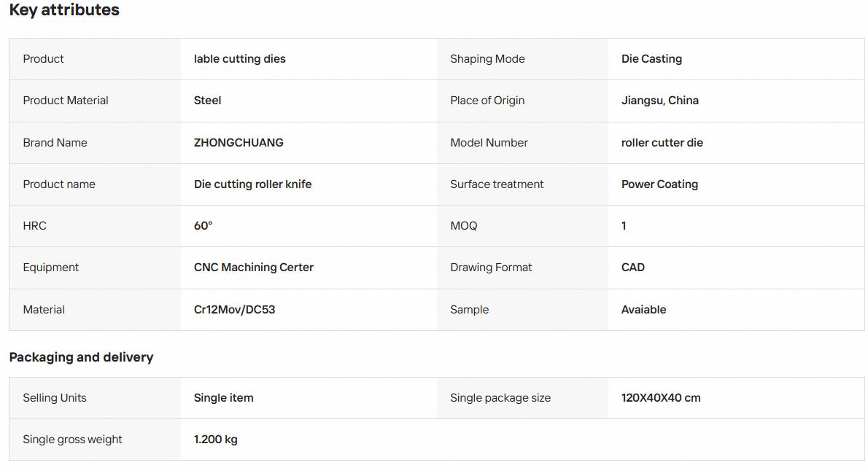
Task: Select the 'lable cutting dies' product value
Action: (240, 58)
